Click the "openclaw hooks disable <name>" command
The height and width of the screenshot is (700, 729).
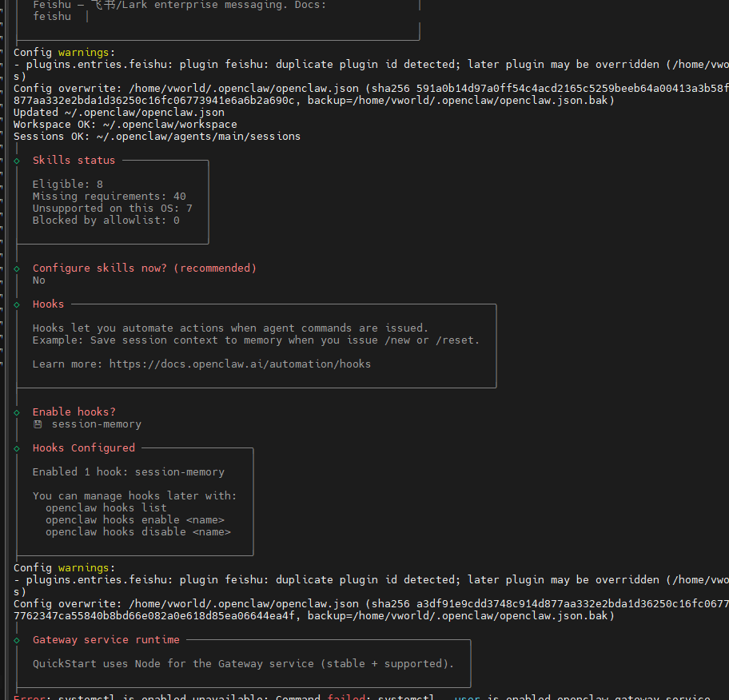tap(137, 532)
